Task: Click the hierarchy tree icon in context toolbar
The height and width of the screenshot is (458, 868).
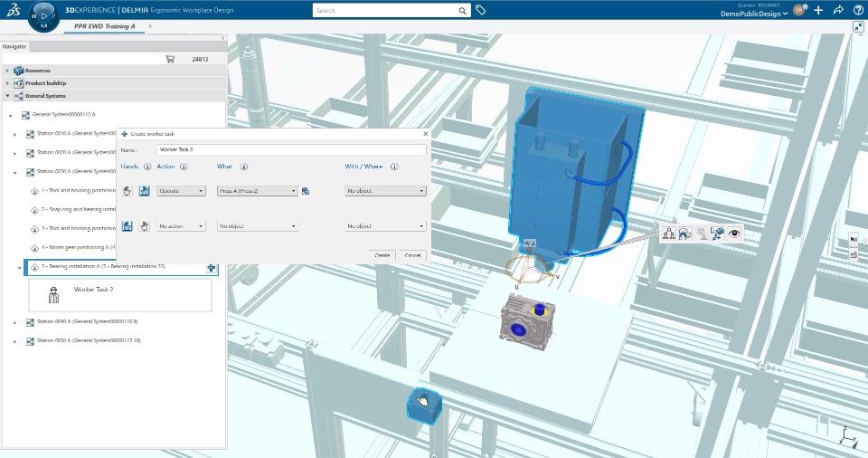Action: 669,234
